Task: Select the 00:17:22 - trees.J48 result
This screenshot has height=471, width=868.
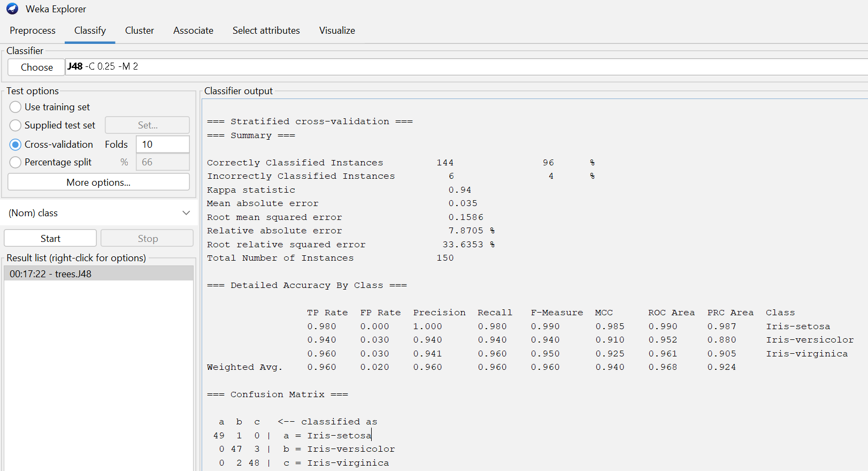Action: [98, 274]
